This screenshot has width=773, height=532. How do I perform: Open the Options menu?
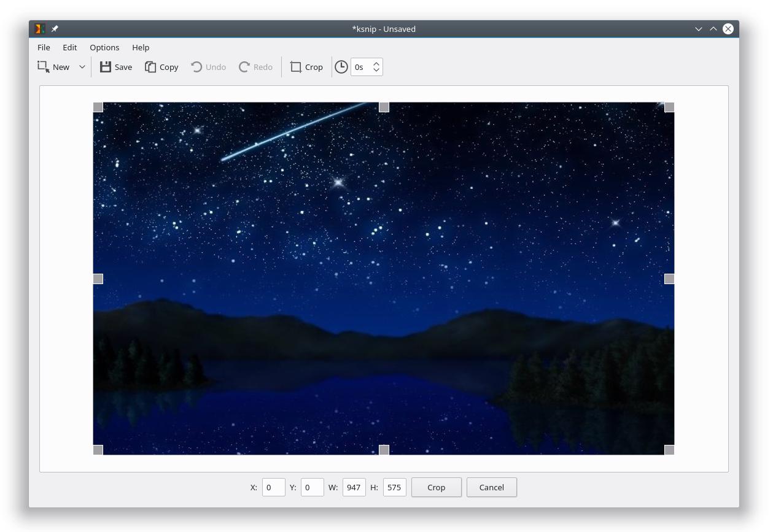104,47
